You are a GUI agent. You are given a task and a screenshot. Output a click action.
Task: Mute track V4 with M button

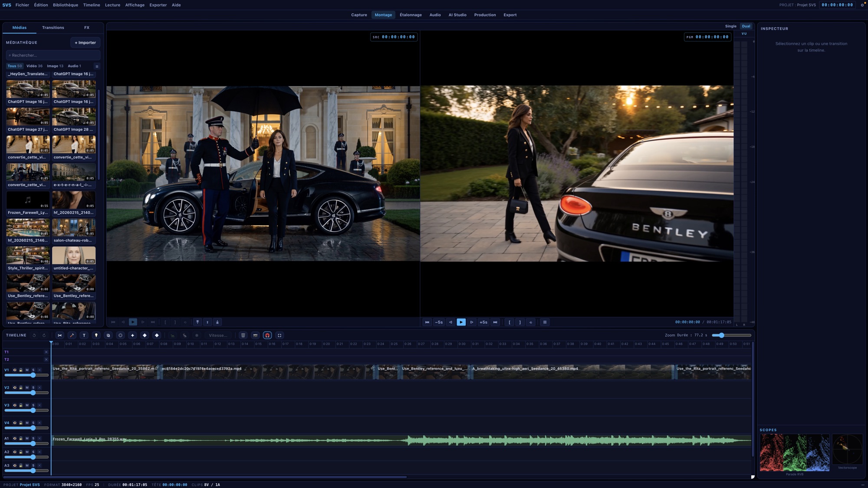[27, 423]
